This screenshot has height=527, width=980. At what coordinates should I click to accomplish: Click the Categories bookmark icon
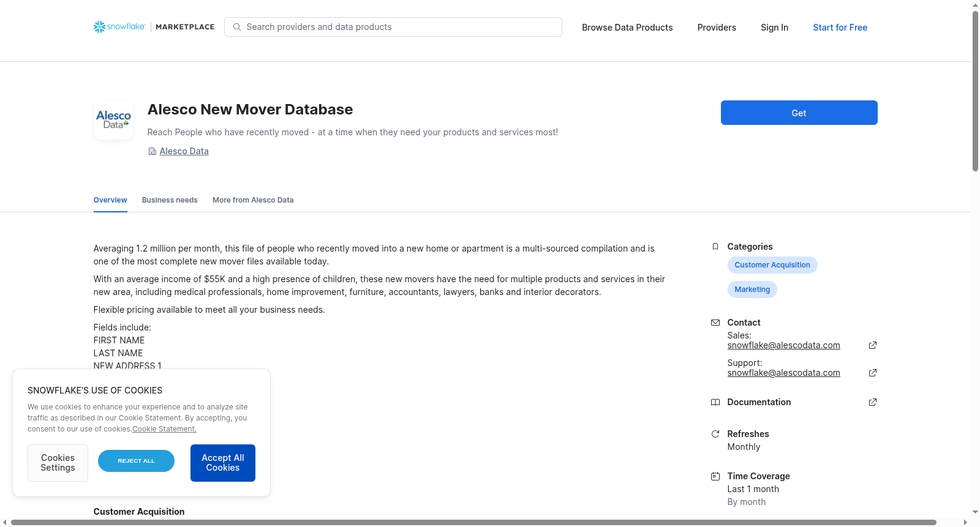715,247
